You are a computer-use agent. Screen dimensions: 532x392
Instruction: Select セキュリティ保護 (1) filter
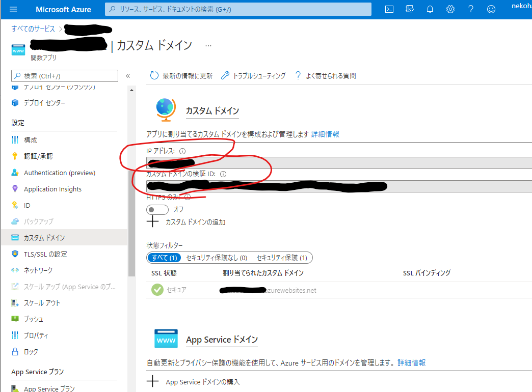tap(282, 258)
